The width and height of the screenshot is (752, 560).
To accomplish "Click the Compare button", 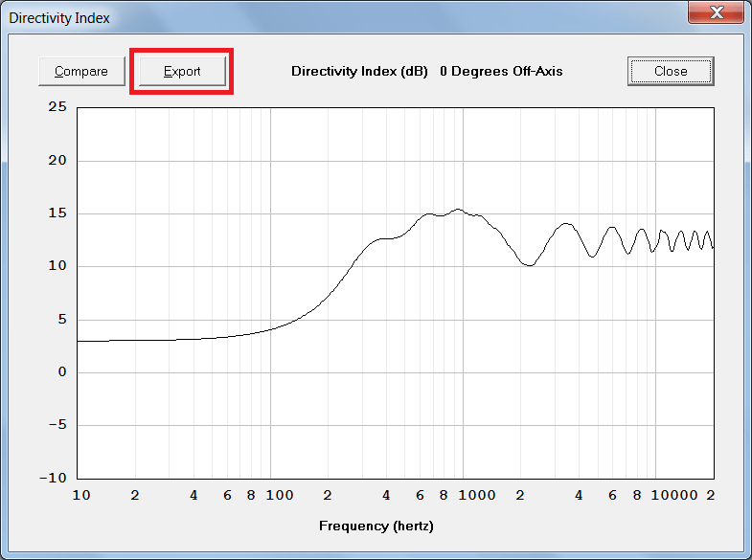I will (x=81, y=72).
